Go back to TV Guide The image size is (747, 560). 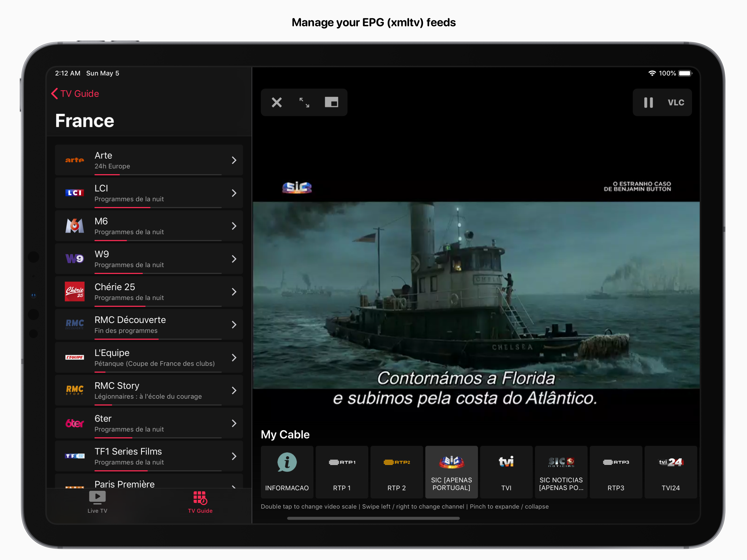coord(75,94)
